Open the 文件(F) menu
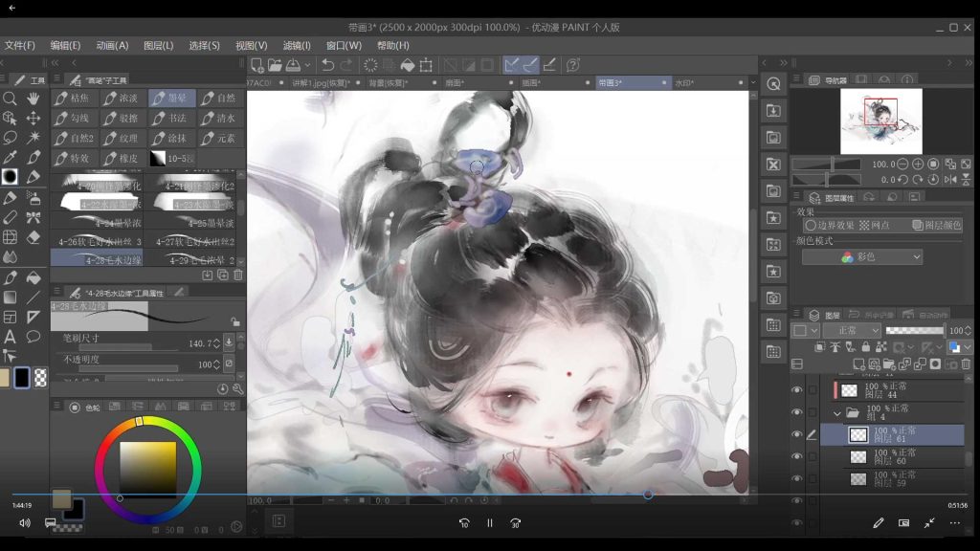The width and height of the screenshot is (980, 551). [19, 46]
